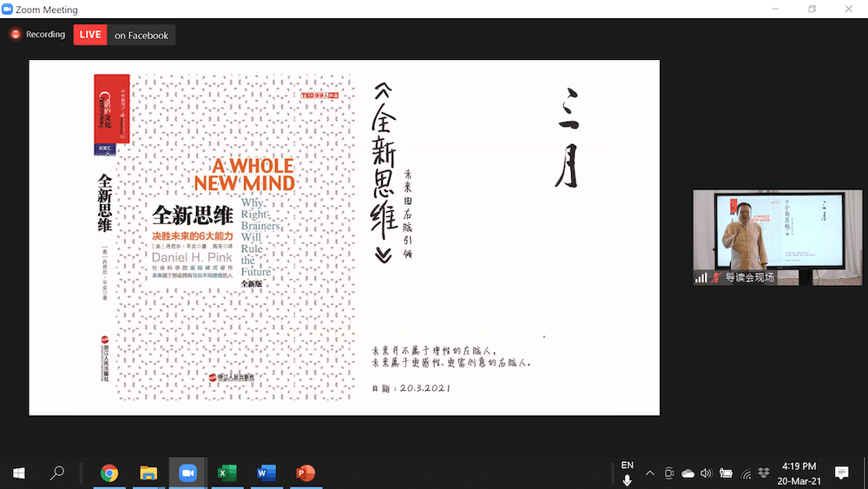The image size is (868, 489).
Task: Switch to Word in taskbar
Action: (x=266, y=473)
